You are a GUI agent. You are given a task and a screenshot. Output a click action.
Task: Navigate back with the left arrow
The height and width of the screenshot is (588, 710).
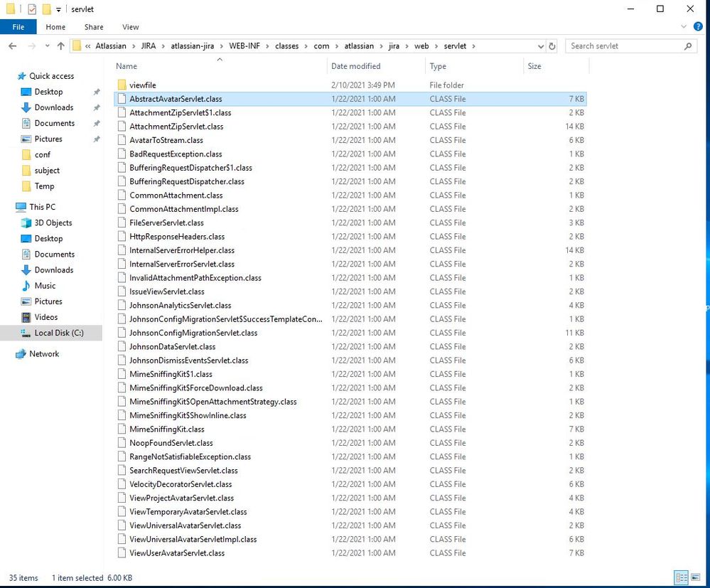[x=12, y=46]
